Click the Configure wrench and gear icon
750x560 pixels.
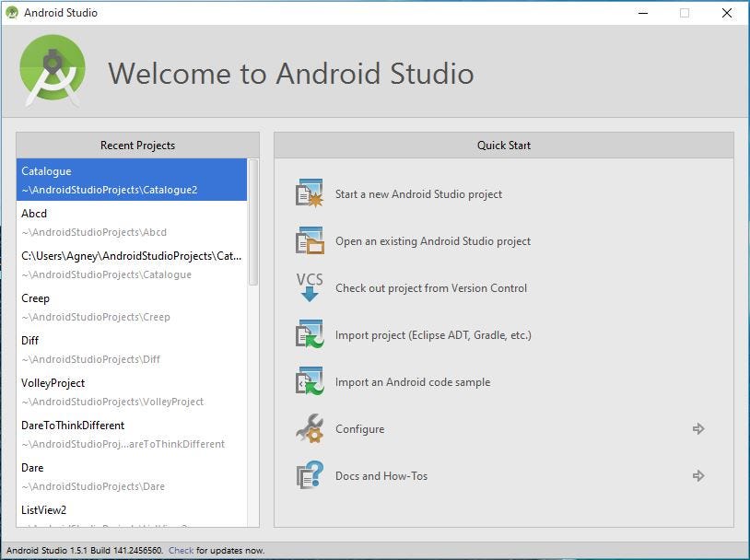point(309,429)
